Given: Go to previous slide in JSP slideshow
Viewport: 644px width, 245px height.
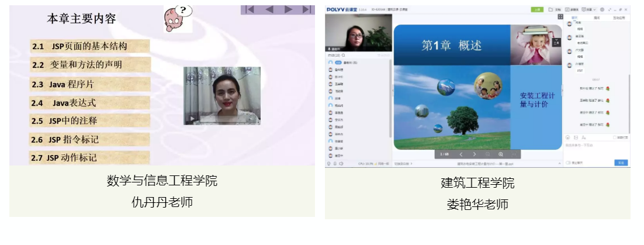Looking at the screenshot, I should 269,9.
